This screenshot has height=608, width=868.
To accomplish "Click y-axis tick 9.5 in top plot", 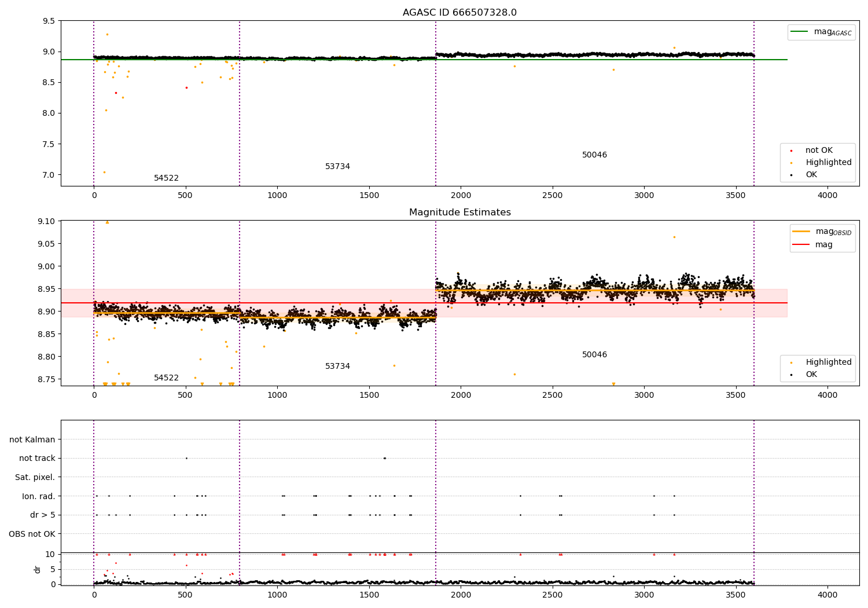I will coord(49,21).
